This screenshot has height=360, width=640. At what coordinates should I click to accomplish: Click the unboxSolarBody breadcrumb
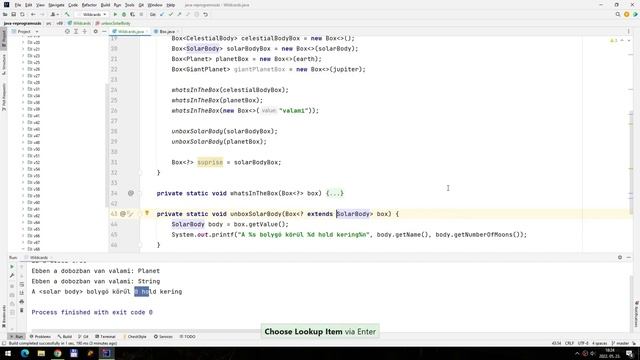pos(113,23)
